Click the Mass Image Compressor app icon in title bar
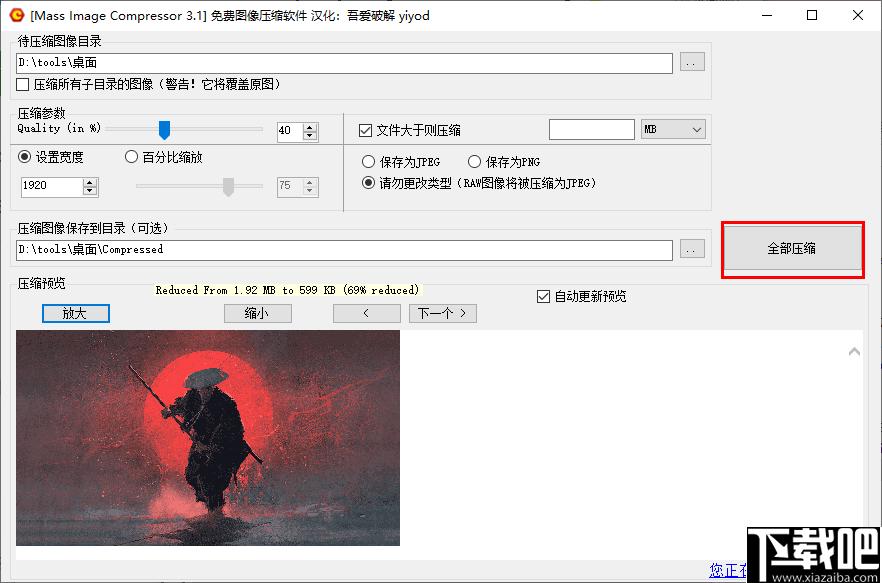The image size is (882, 583). pyautogui.click(x=17, y=15)
